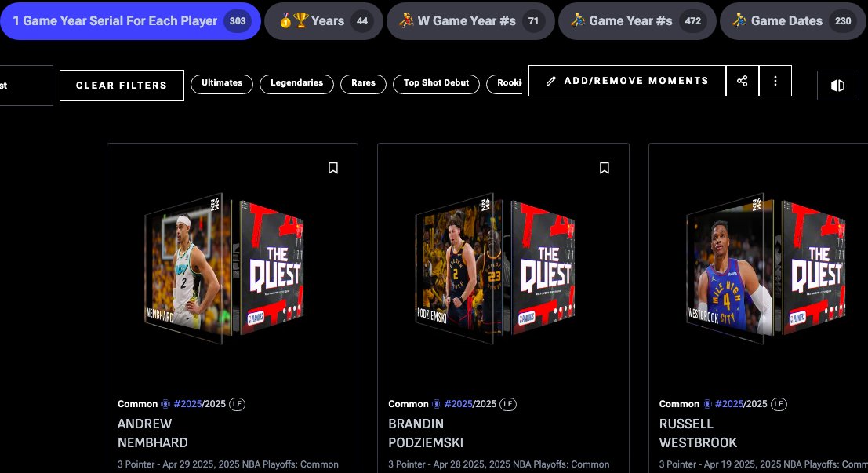Click the player emoji on W Game Year #s tab

pos(406,20)
